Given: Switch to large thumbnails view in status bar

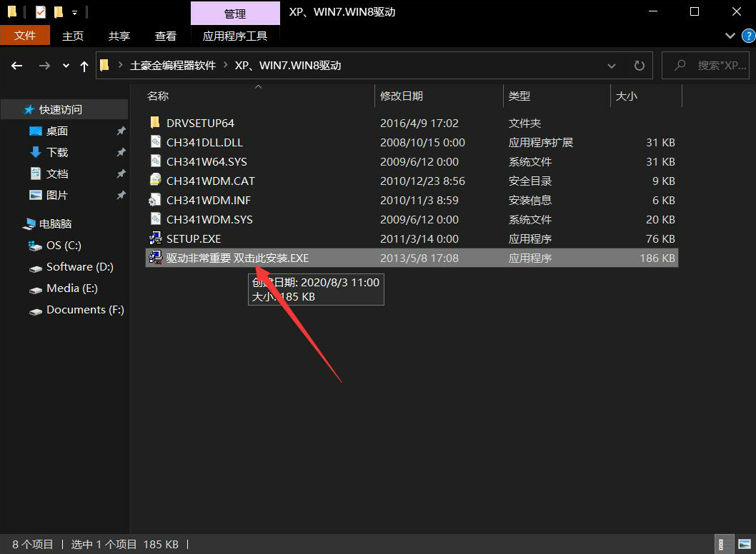Looking at the screenshot, I should [x=745, y=545].
